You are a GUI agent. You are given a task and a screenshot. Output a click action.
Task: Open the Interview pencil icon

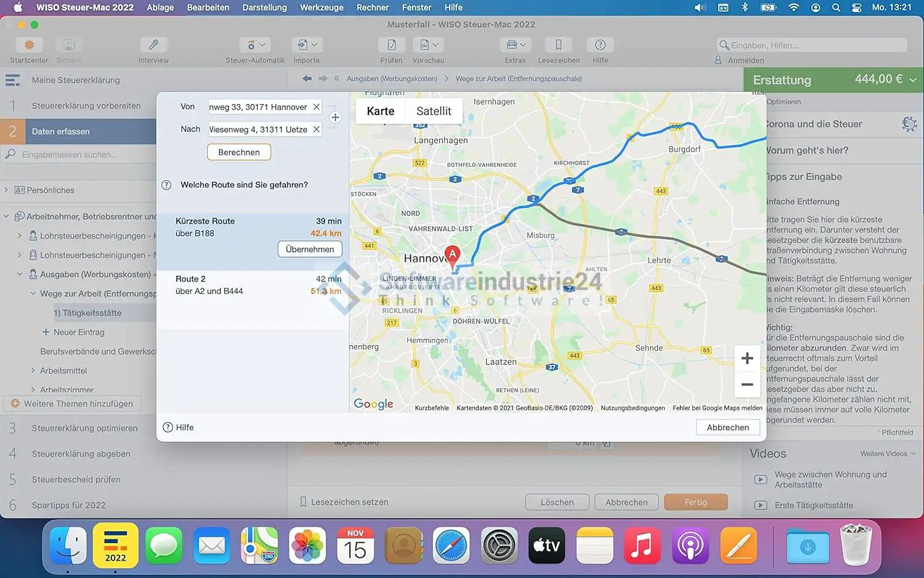[x=153, y=46]
